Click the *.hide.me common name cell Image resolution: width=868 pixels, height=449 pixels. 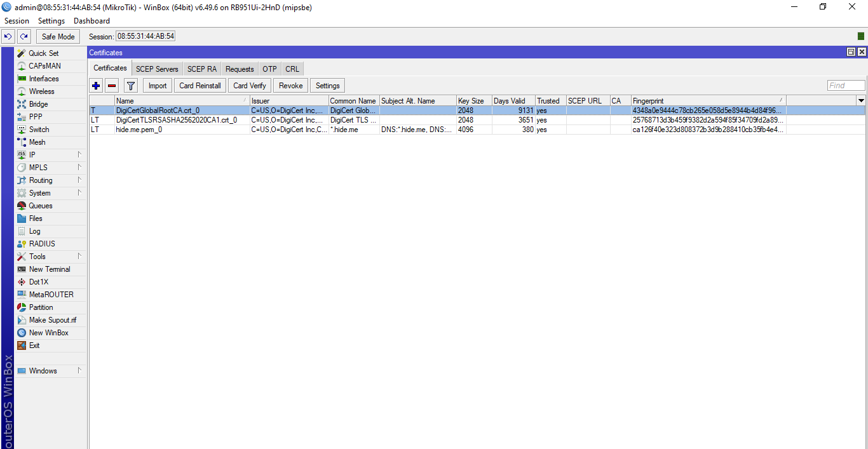pos(354,130)
